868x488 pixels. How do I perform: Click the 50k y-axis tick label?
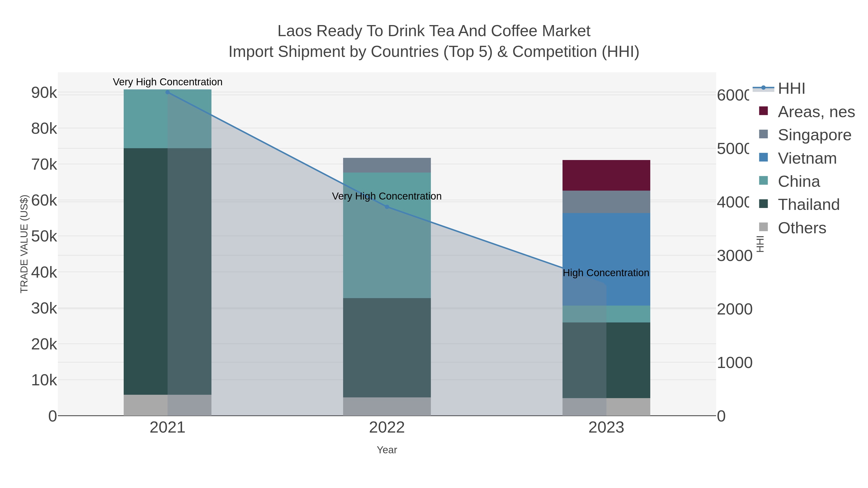44,236
